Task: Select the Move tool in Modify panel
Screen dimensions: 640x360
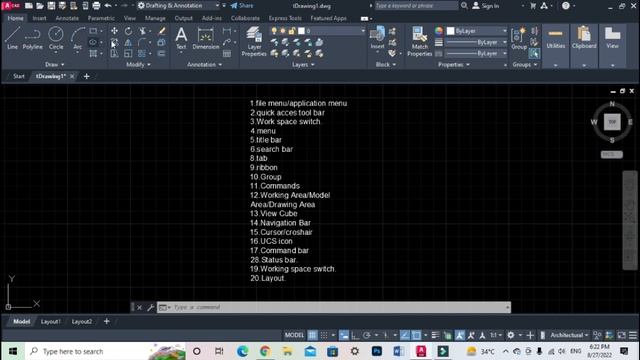Action: [115, 31]
